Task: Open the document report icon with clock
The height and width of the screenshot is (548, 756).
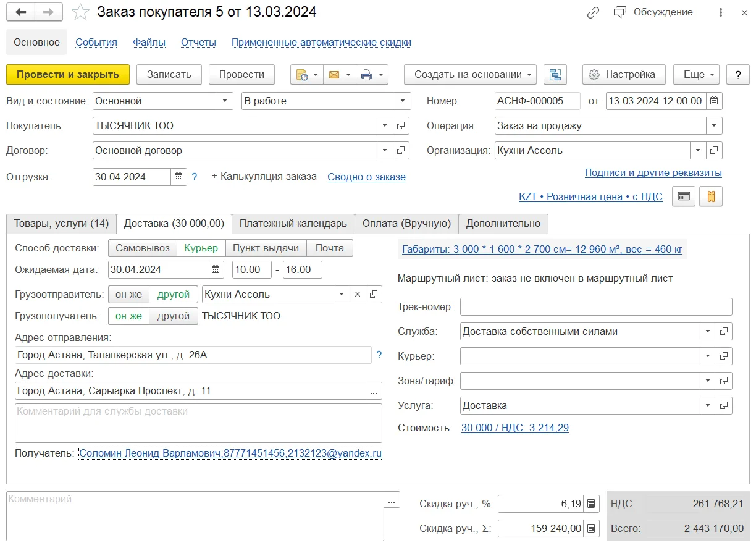Action: pos(307,75)
